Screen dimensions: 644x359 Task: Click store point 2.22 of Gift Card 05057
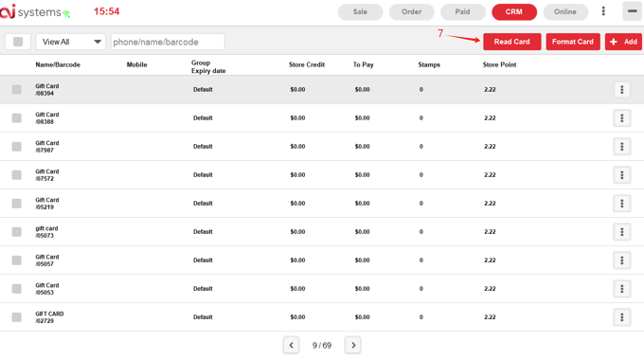click(490, 260)
